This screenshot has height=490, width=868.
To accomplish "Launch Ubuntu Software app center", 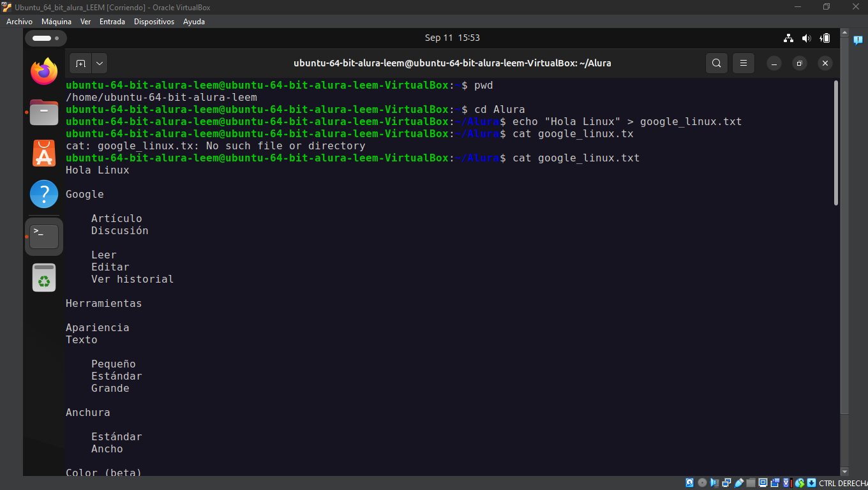I will (x=44, y=153).
